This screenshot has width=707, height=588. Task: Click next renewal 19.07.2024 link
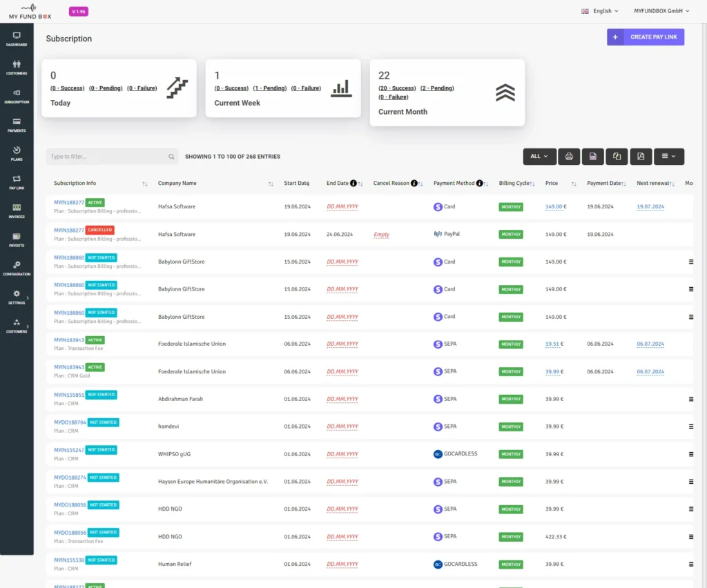pyautogui.click(x=650, y=207)
